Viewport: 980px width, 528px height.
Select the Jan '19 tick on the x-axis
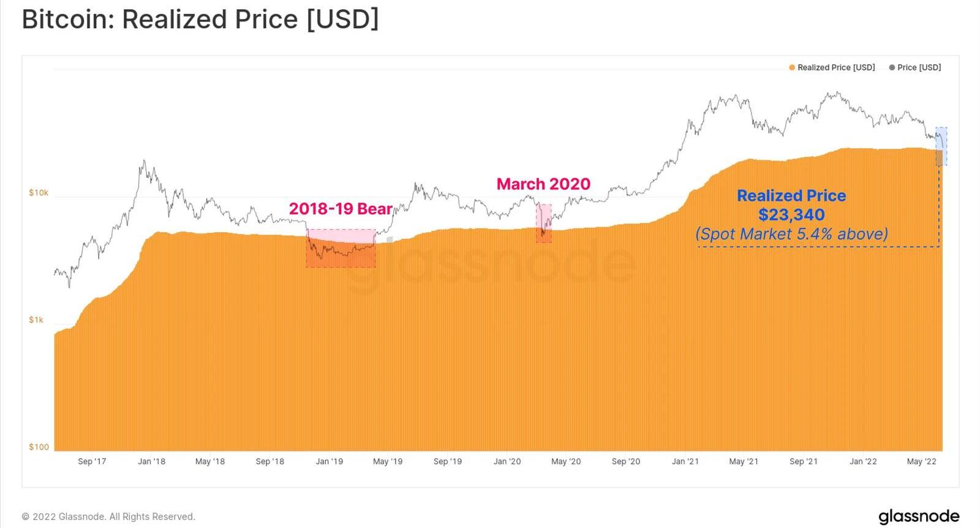(x=330, y=461)
